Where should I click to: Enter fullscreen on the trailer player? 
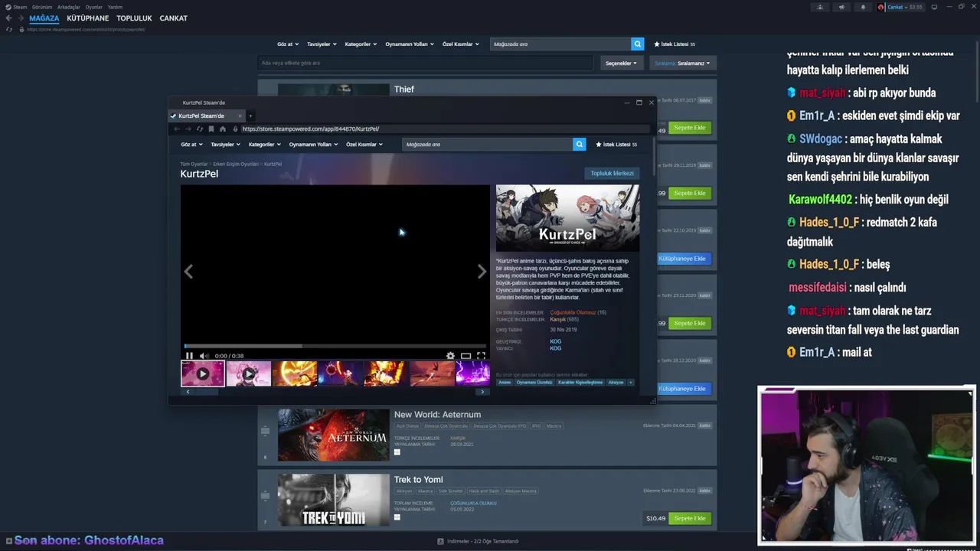[x=481, y=356]
